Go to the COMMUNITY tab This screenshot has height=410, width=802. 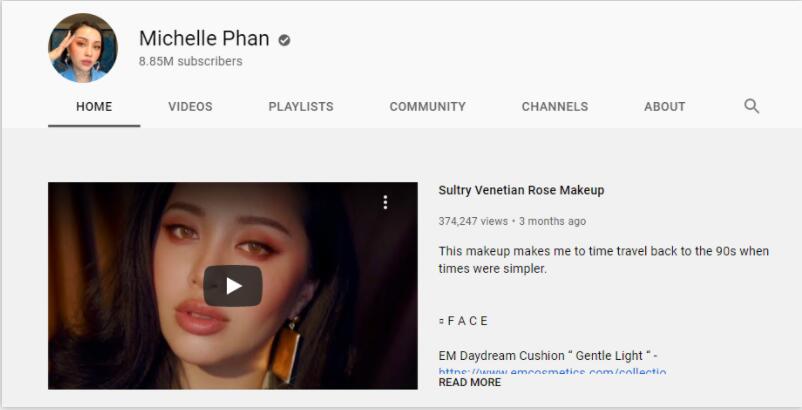click(427, 107)
